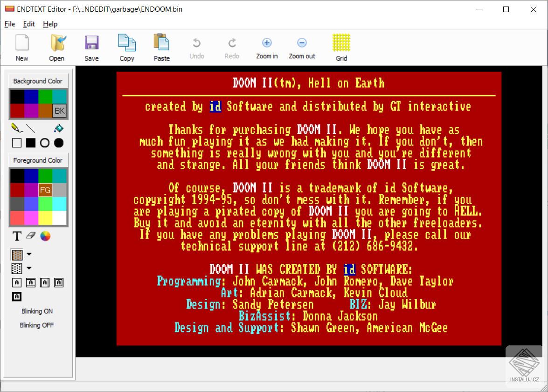The height and width of the screenshot is (392, 548).
Task: Save the file with the floppy disk icon
Action: (x=91, y=48)
